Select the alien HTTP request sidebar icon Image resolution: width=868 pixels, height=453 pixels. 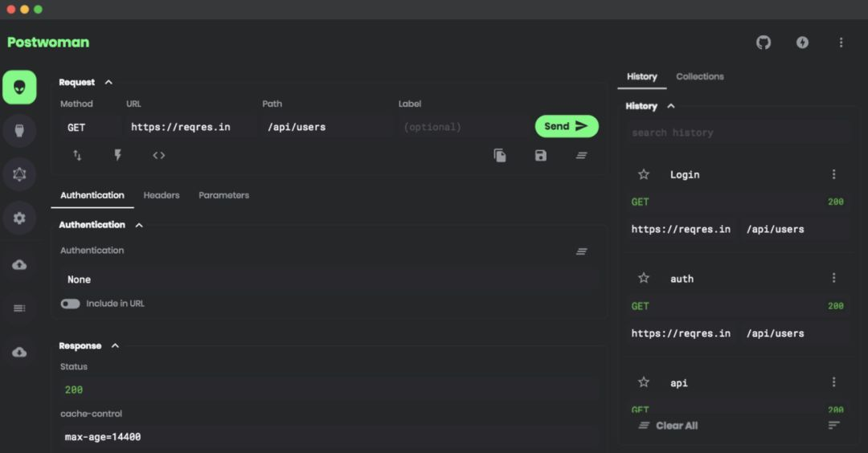pyautogui.click(x=19, y=88)
